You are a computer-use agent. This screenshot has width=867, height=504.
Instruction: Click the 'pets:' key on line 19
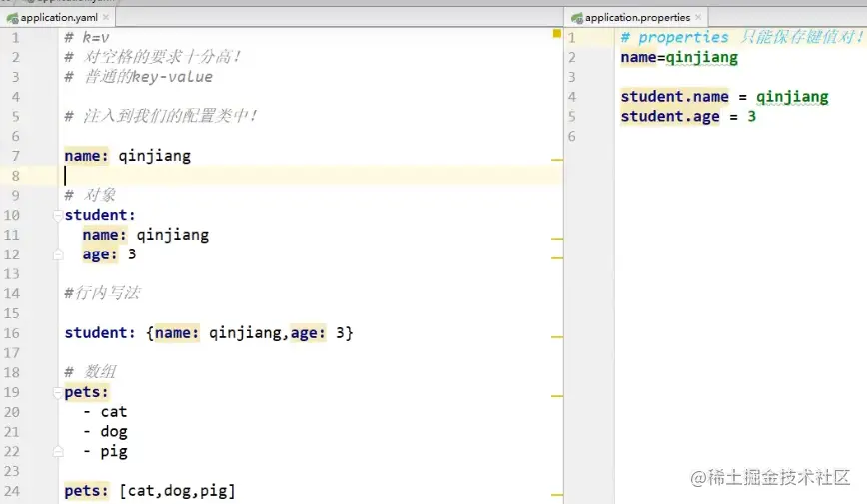point(86,392)
